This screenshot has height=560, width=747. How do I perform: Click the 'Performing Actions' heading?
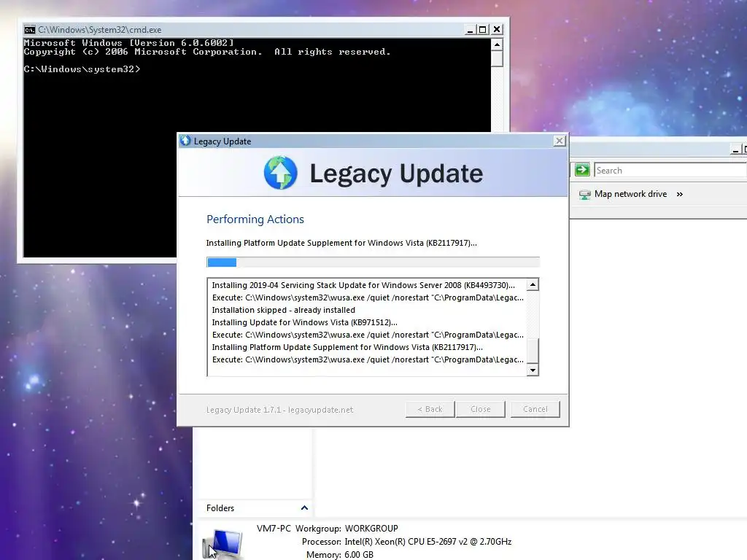[255, 219]
